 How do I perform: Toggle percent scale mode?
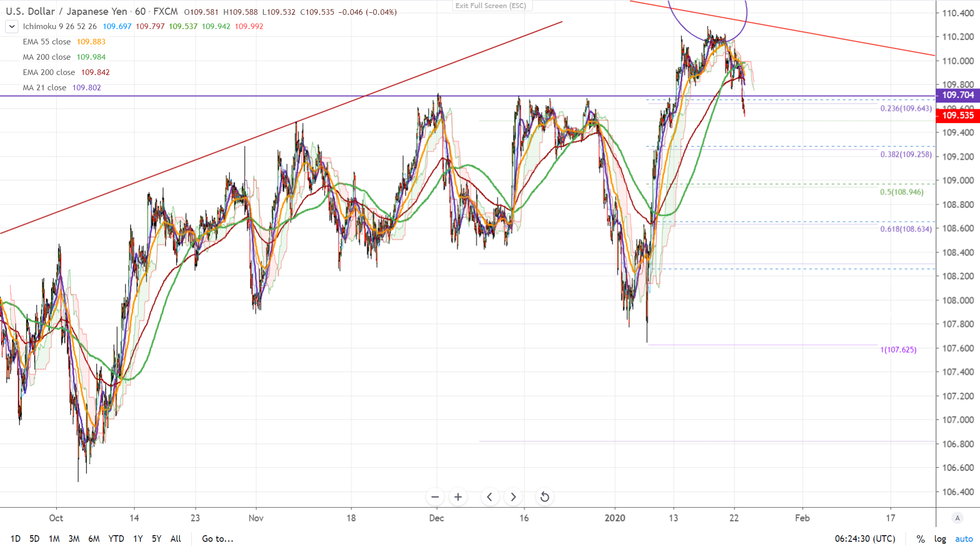coord(920,539)
